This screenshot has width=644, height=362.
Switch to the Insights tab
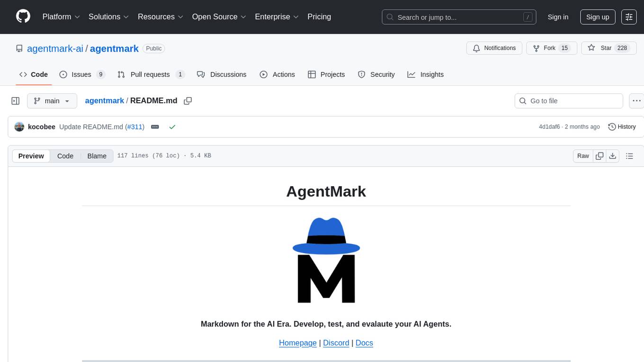coord(426,74)
